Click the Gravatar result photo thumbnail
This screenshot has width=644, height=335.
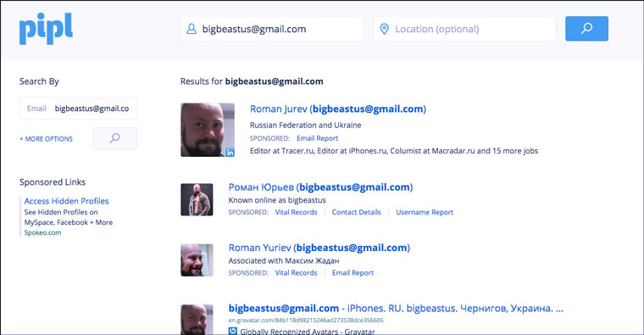click(197, 320)
